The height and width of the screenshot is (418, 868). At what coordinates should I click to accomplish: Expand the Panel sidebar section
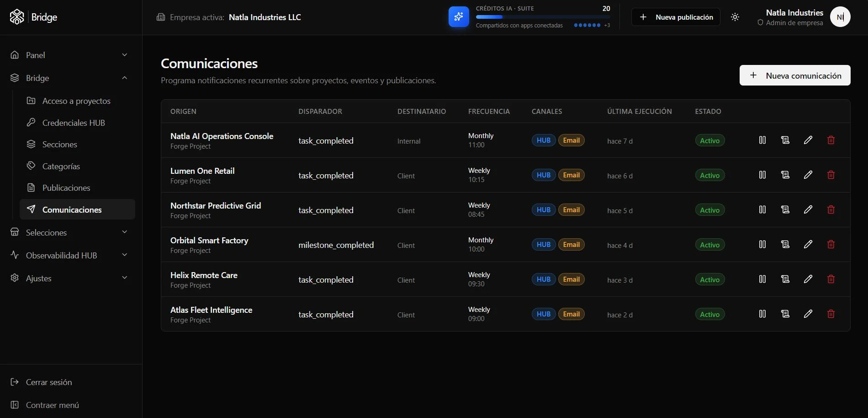pyautogui.click(x=69, y=55)
